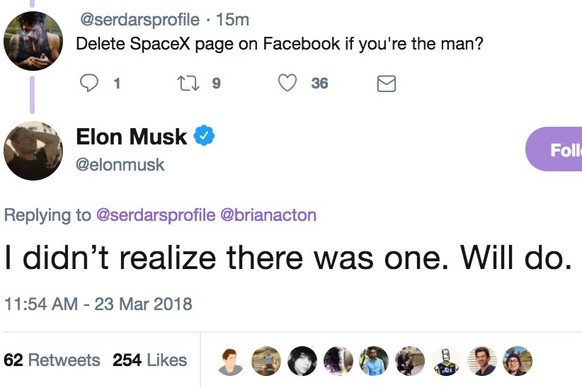Open direct message envelope icon

click(x=386, y=84)
